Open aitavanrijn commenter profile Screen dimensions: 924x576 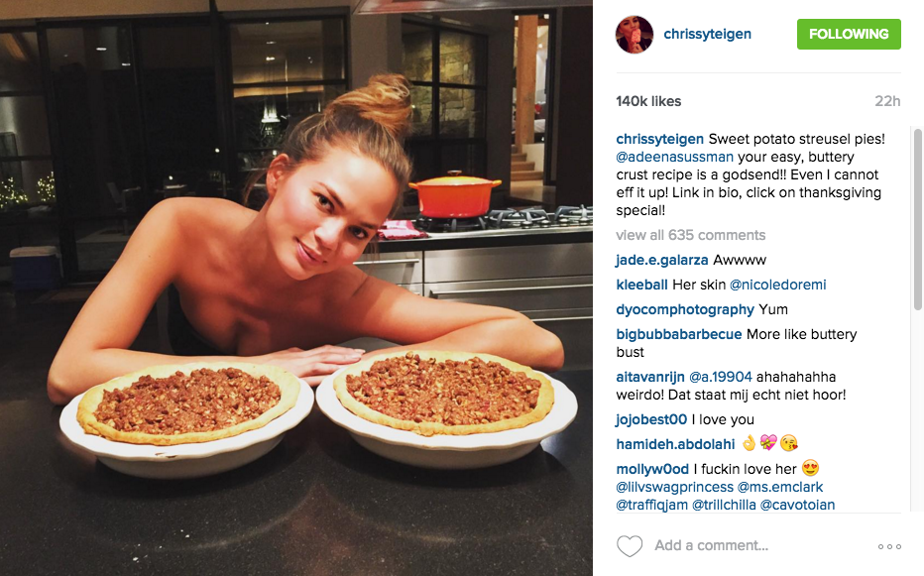650,377
